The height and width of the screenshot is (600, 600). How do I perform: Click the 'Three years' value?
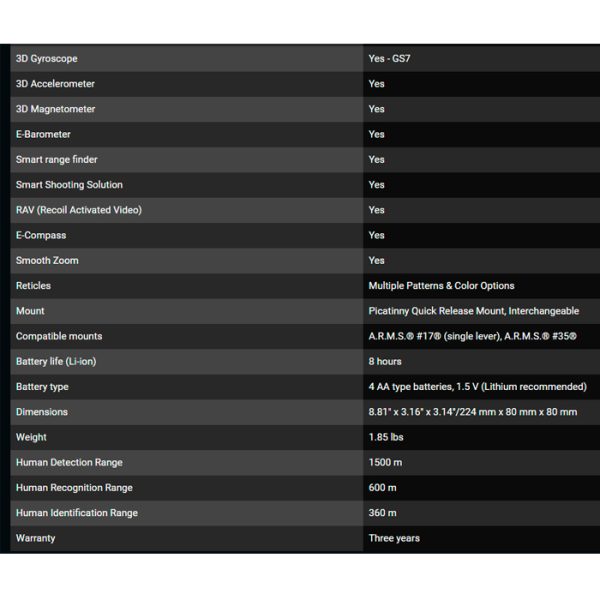[394, 538]
